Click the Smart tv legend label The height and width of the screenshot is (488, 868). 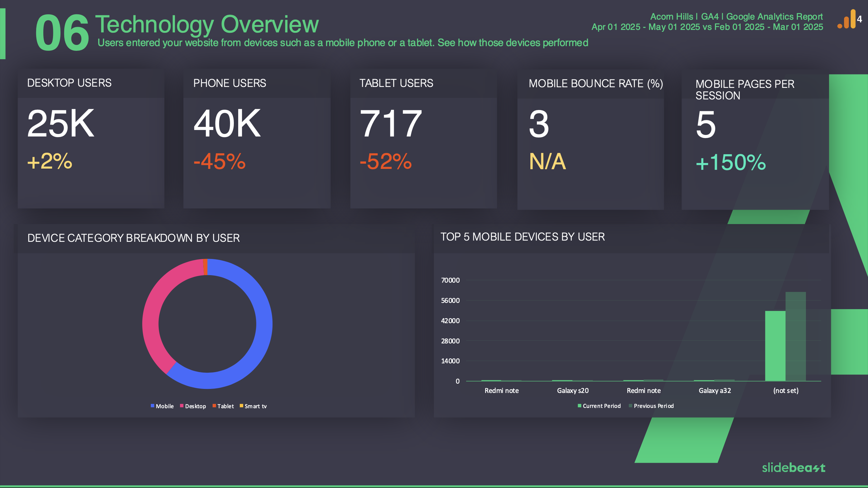[x=255, y=406]
